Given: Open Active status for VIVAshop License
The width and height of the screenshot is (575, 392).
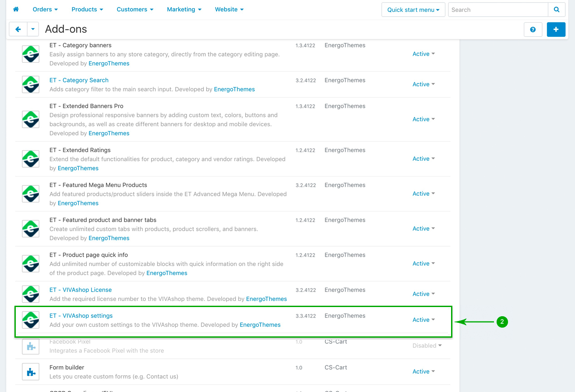Looking at the screenshot, I should point(423,294).
